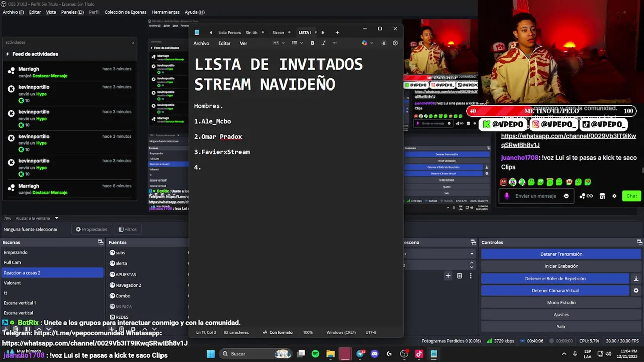The width and height of the screenshot is (644, 362).
Task: Save the replay buffer download icon
Action: pos(636,279)
